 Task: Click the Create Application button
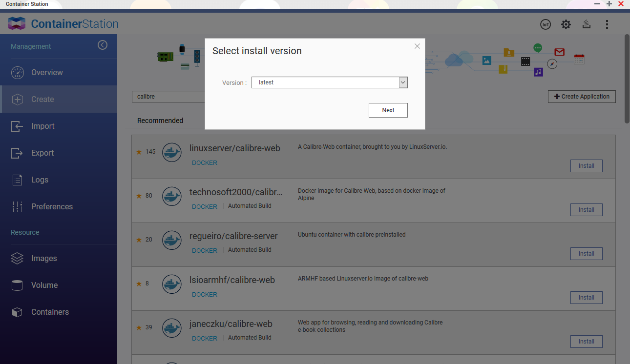(582, 97)
